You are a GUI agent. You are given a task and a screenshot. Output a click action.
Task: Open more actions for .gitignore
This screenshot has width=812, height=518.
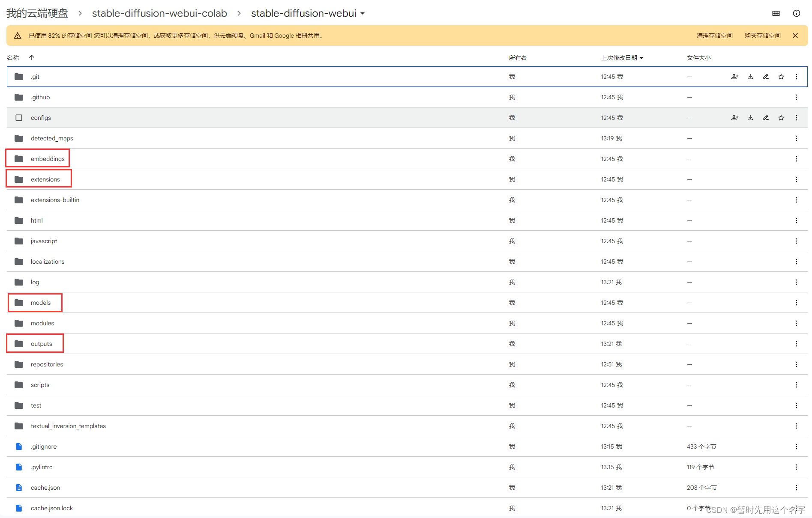click(x=796, y=447)
